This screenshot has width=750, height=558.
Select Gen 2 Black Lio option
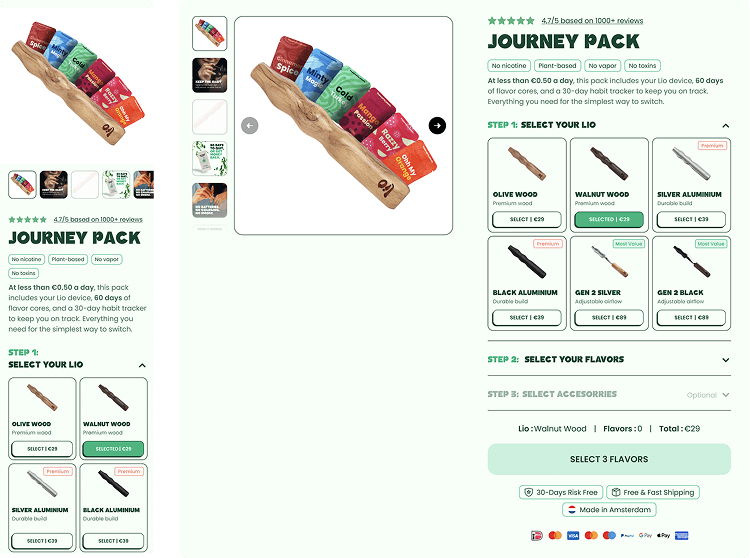691,317
